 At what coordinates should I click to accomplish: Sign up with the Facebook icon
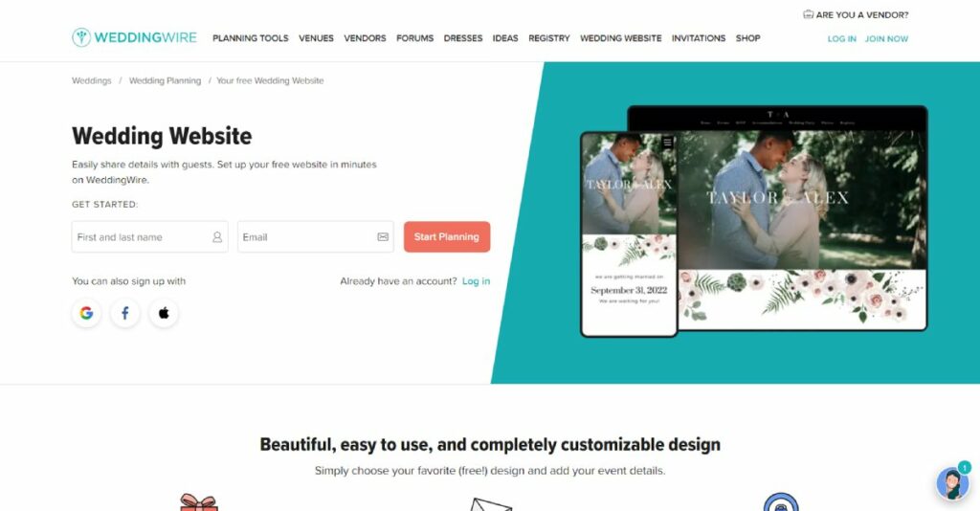pyautogui.click(x=125, y=313)
